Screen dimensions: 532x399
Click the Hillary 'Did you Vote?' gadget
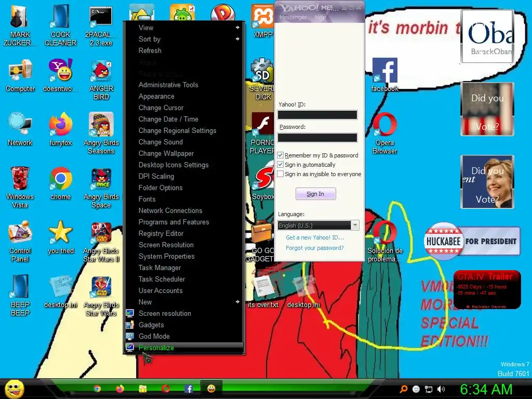tap(487, 182)
